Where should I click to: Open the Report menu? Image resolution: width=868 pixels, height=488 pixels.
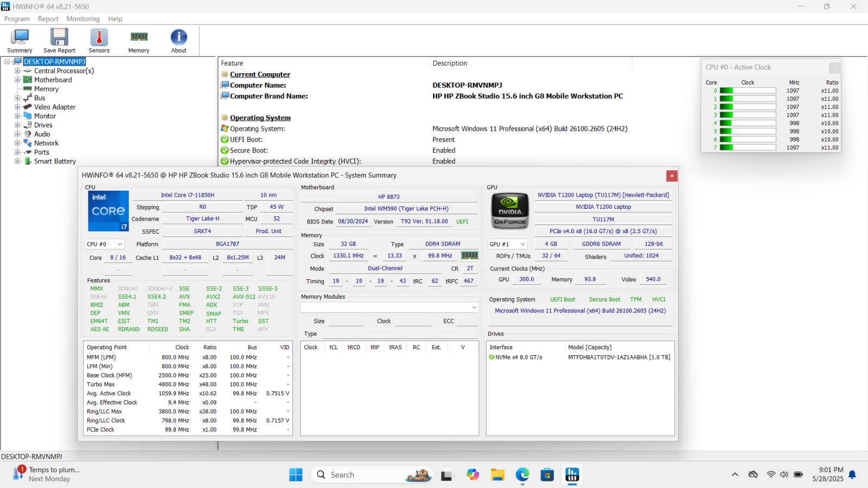(48, 19)
